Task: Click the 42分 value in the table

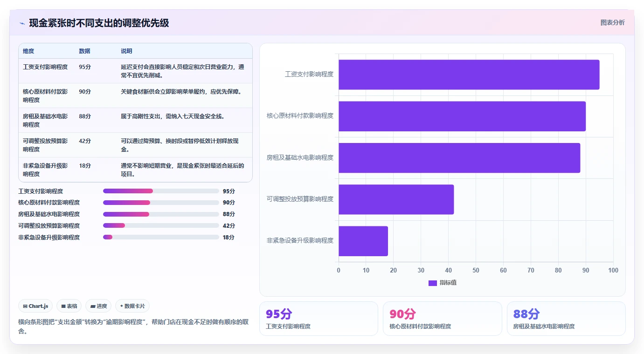Action: pyautogui.click(x=85, y=141)
